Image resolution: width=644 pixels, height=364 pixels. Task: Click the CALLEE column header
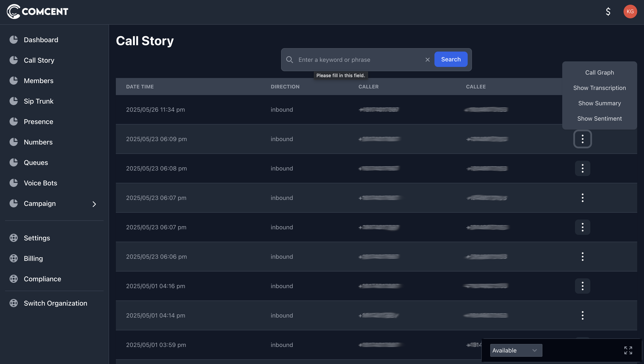tap(476, 87)
